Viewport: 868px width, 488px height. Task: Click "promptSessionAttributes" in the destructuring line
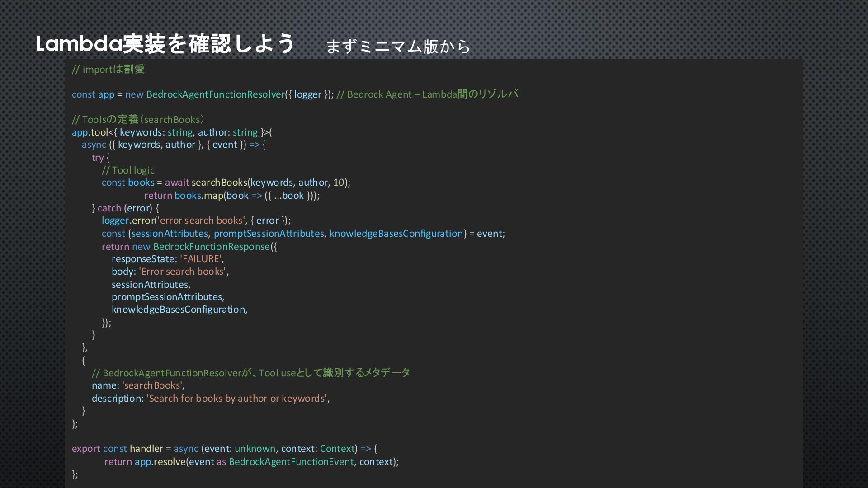click(x=269, y=234)
